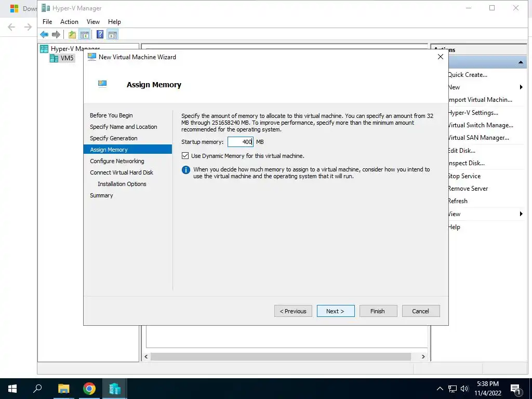Click Hyper-V Manager taskbar icon
This screenshot has width=532, height=399.
(x=115, y=389)
